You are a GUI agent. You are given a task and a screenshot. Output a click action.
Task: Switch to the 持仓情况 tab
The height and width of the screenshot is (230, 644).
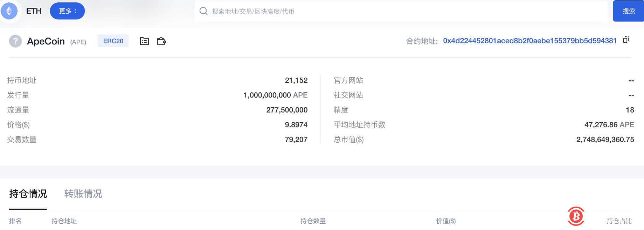[x=28, y=194]
